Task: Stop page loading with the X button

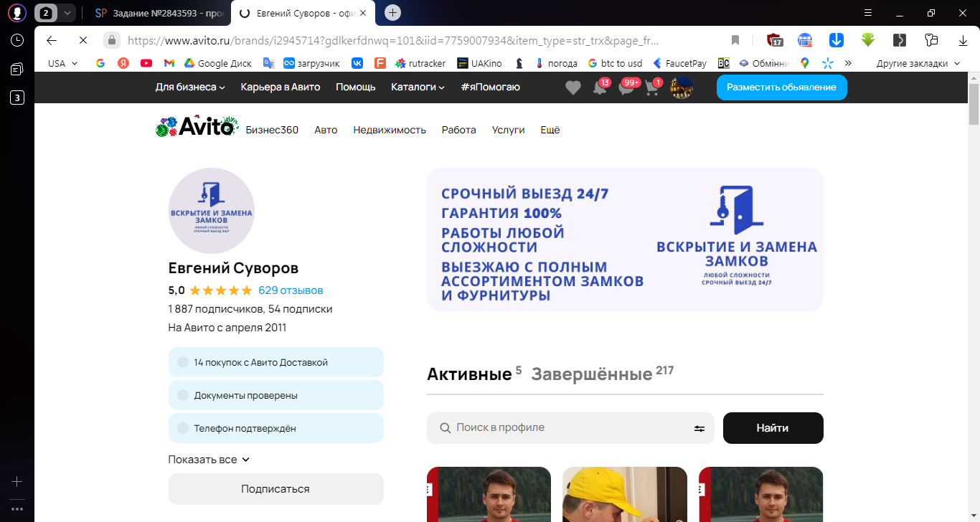Action: (83, 40)
